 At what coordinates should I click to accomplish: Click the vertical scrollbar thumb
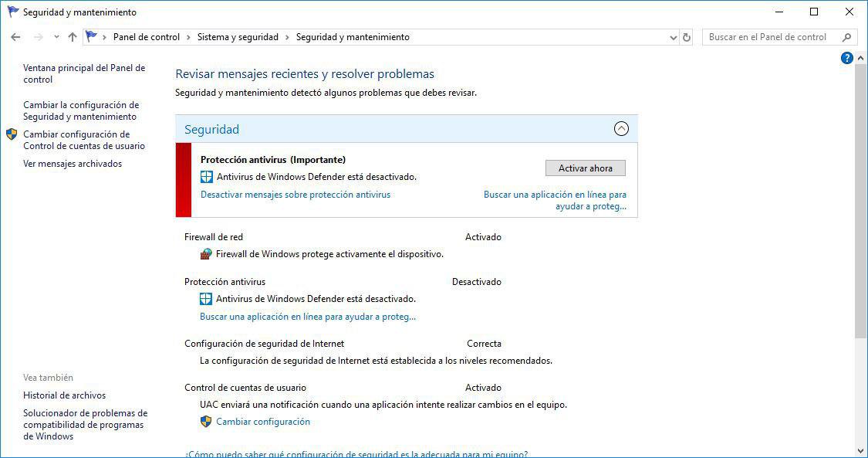pyautogui.click(x=860, y=199)
